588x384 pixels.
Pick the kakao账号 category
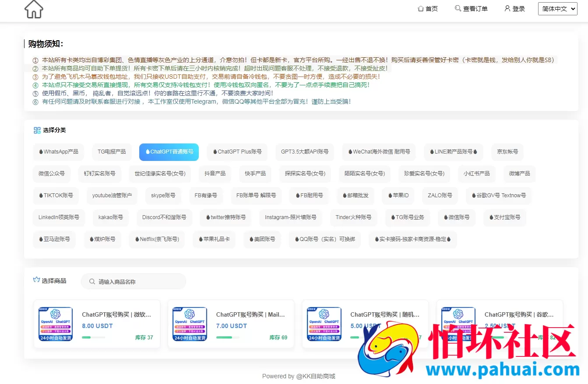pyautogui.click(x=111, y=217)
